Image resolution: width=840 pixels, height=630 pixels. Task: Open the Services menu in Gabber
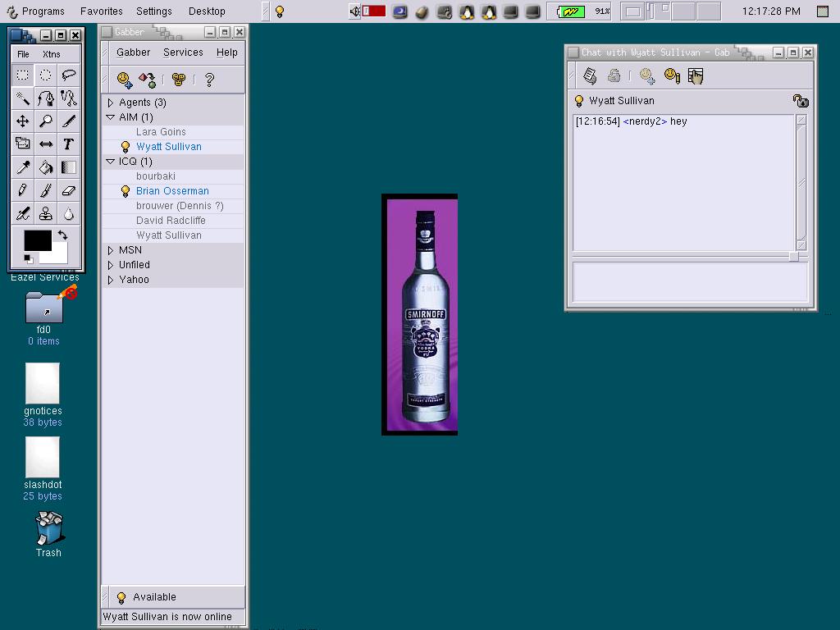click(183, 52)
